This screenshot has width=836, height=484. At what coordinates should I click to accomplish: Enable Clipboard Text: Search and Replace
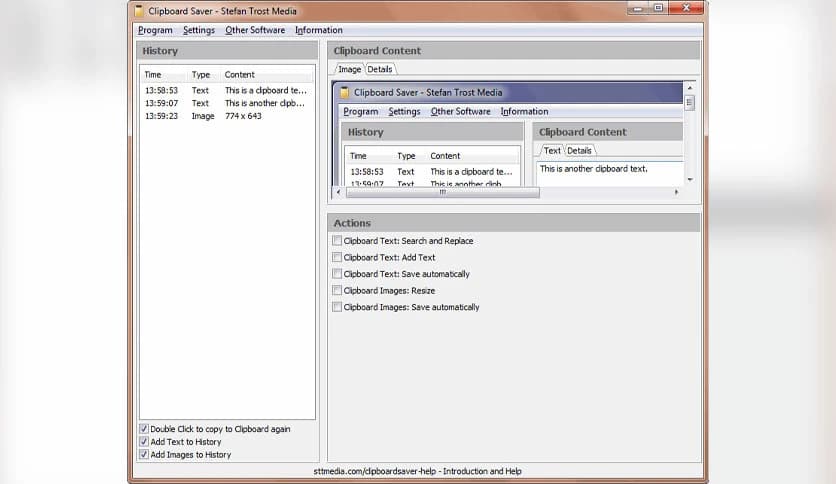click(x=337, y=240)
